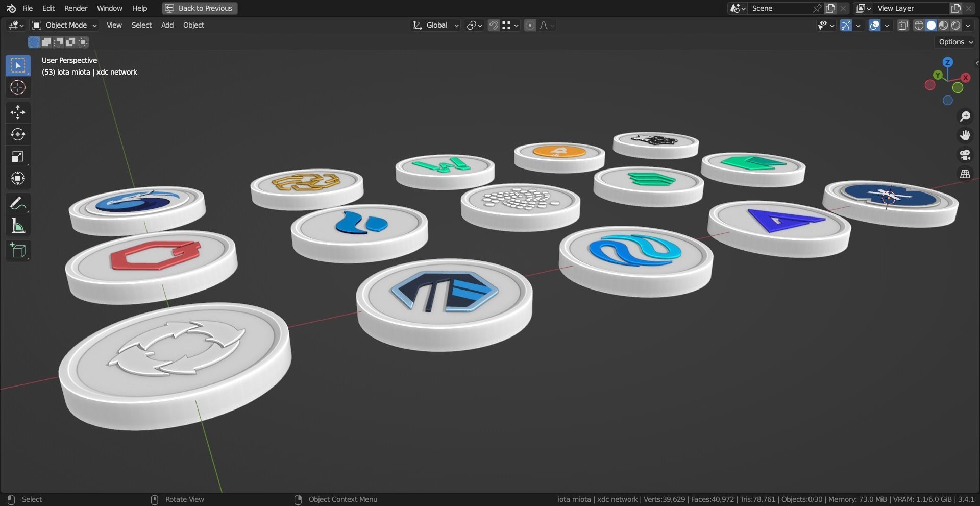980x506 pixels.
Task: Choose the Rotate tool
Action: click(x=18, y=134)
